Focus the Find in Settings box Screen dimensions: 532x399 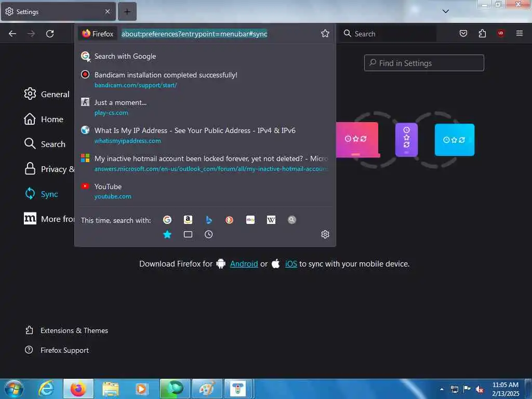(424, 63)
